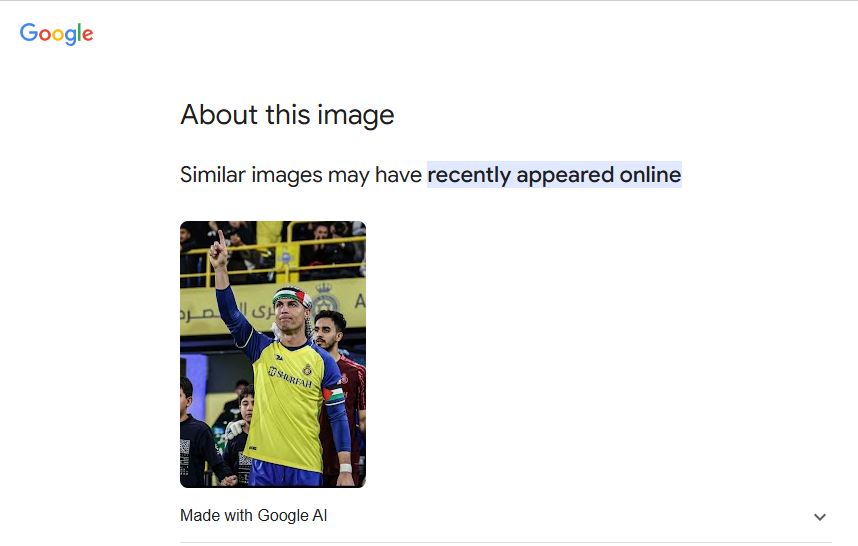858x546 pixels.
Task: Click the white wrist tape on the player
Action: click(345, 468)
